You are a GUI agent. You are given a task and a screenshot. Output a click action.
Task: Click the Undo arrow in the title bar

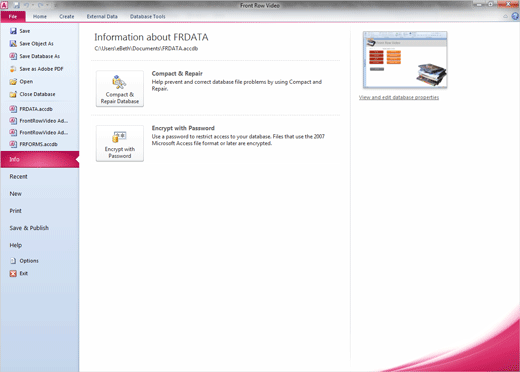click(x=27, y=5)
